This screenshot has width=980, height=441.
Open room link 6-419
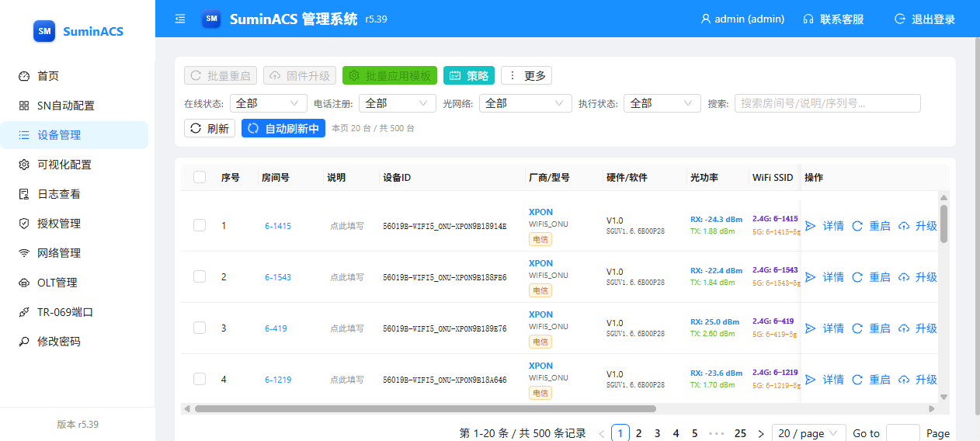(276, 328)
